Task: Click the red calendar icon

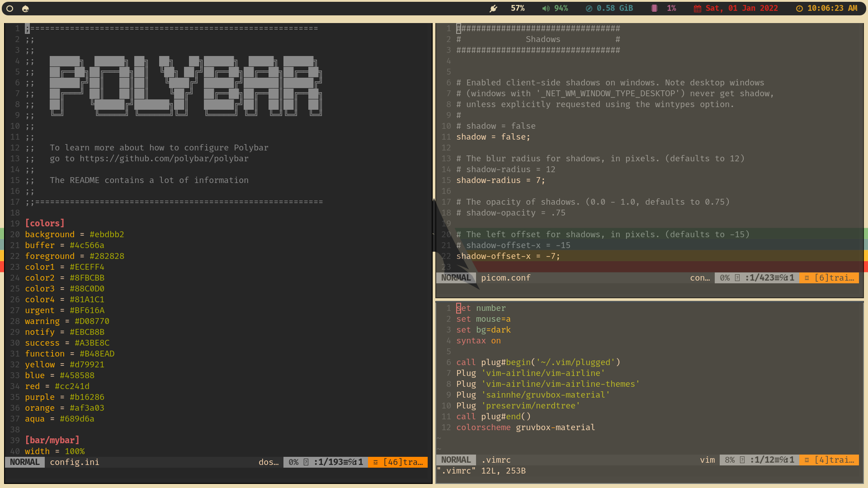Action: click(698, 9)
